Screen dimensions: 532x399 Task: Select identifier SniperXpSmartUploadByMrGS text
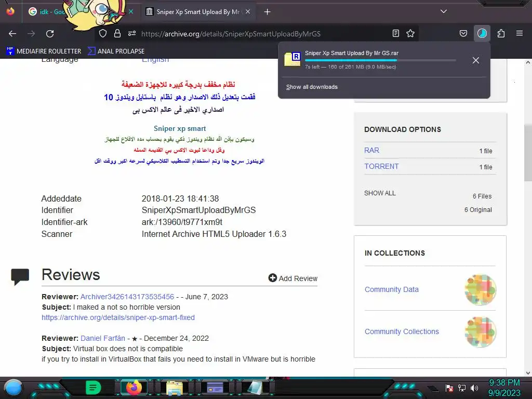pos(199,210)
